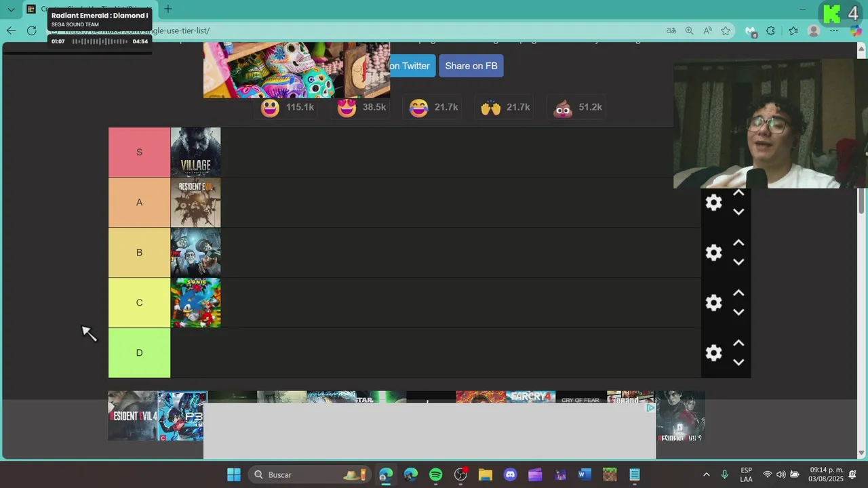Open Discord from the taskbar
This screenshot has width=868, height=488.
pos(510,474)
